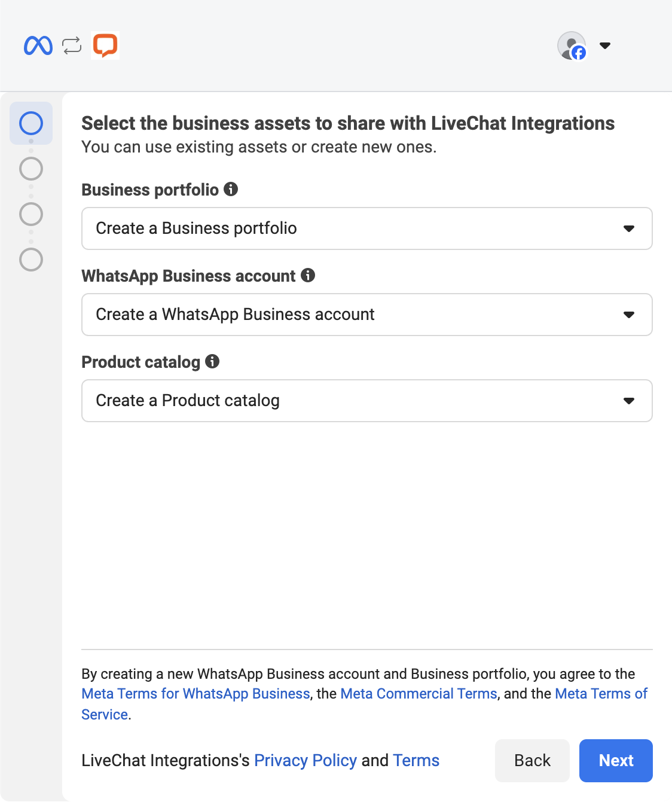This screenshot has width=672, height=805.
Task: Open Meta Terms for WhatsApp Business link
Action: point(196,694)
